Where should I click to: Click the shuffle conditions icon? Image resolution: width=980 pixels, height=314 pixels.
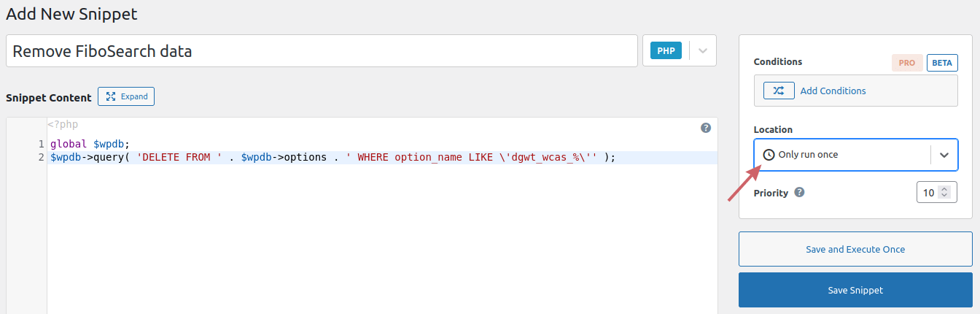click(x=779, y=91)
